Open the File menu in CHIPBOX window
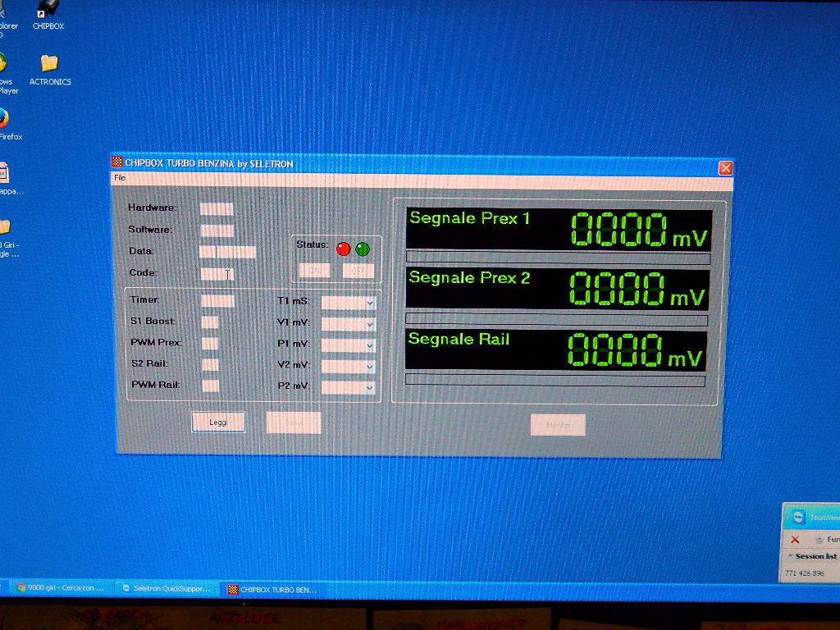 [x=120, y=178]
